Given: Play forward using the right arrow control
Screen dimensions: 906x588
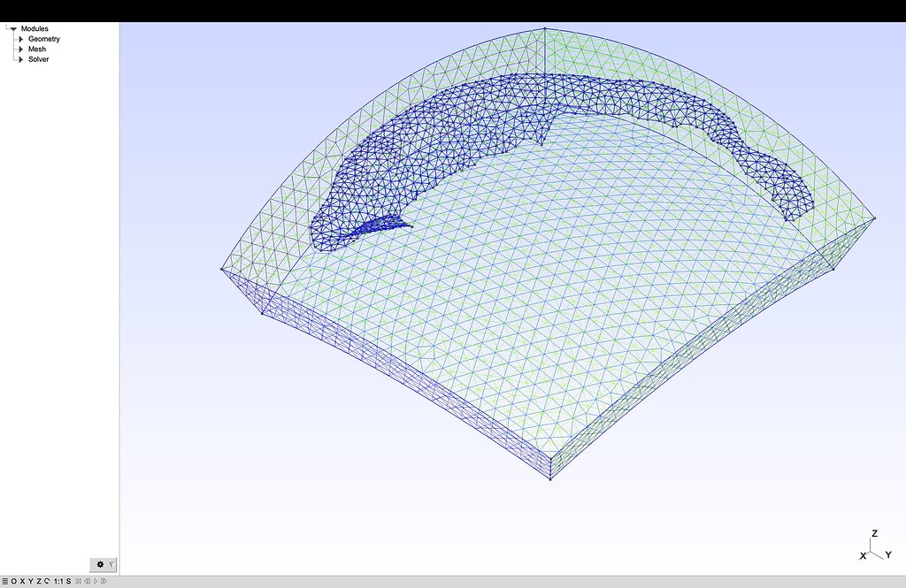Looking at the screenshot, I should point(96,582).
